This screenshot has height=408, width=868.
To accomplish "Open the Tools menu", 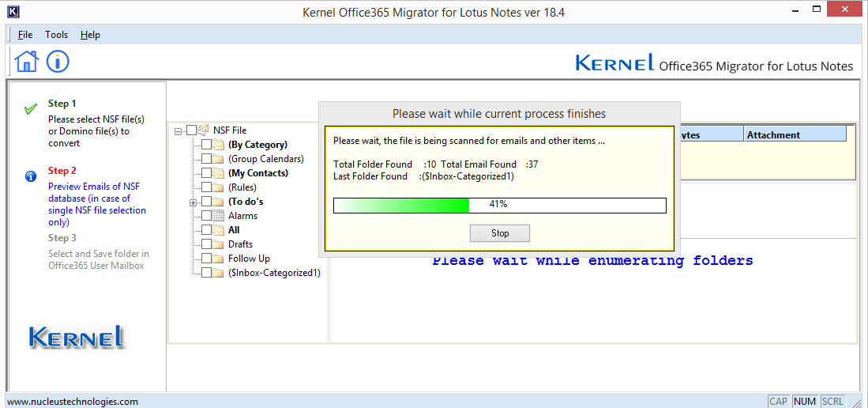I will tap(56, 35).
